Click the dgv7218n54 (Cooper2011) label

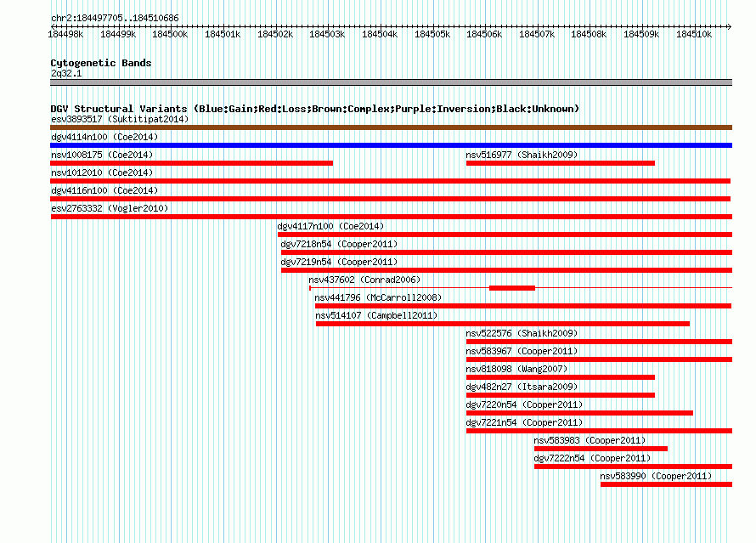coord(339,244)
